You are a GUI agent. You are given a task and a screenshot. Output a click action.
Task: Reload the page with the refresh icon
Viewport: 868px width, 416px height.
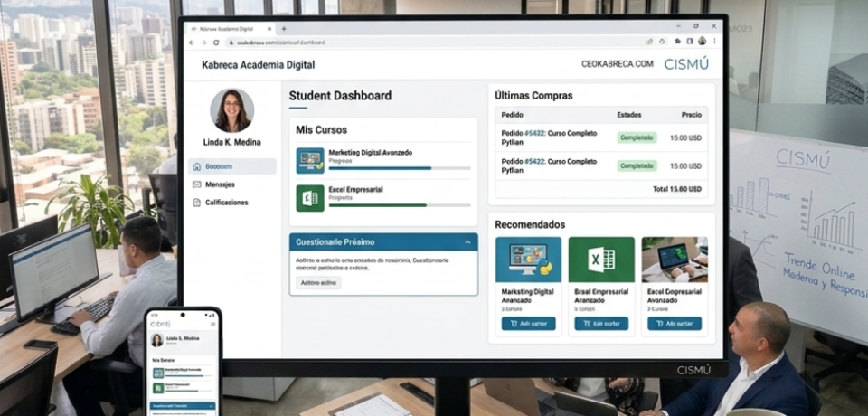[x=216, y=43]
